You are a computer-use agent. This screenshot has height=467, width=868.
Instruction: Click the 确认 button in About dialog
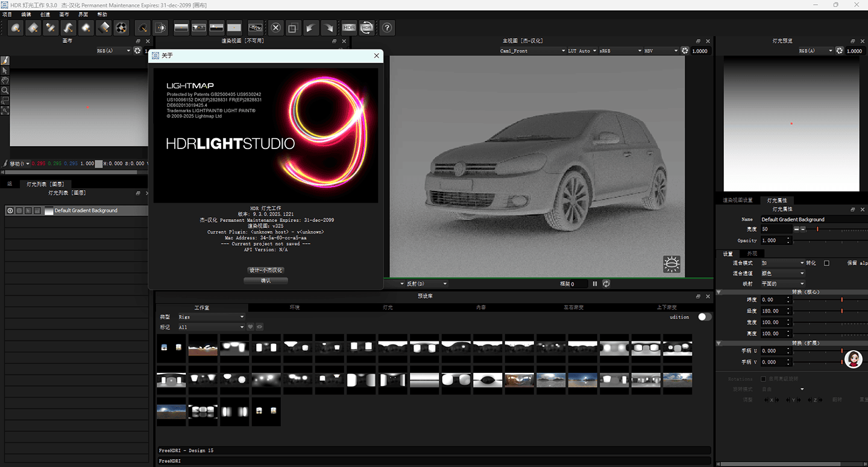(266, 281)
